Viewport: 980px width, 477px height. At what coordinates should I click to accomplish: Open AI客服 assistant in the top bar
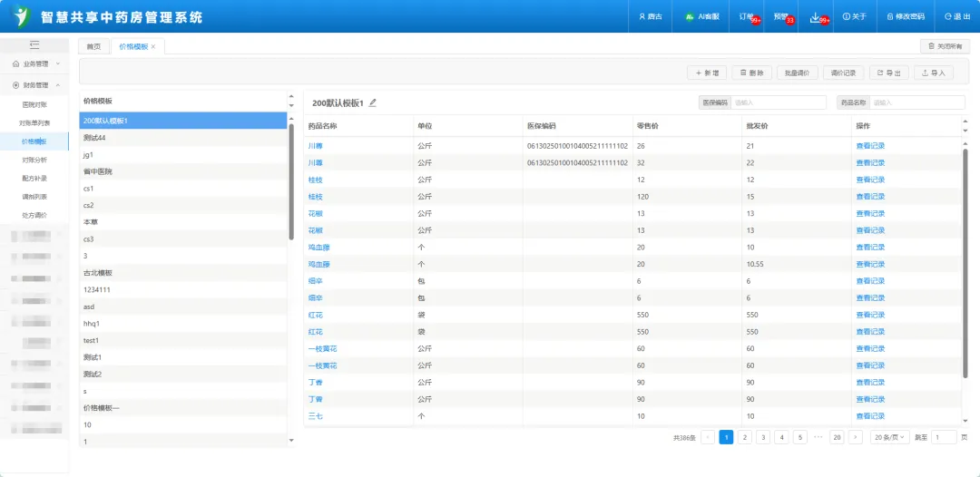(702, 16)
